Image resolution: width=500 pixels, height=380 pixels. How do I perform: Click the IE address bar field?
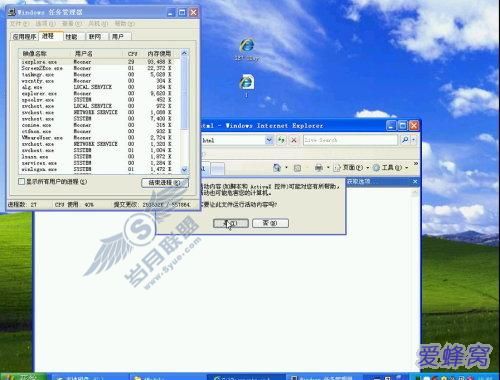[x=233, y=140]
